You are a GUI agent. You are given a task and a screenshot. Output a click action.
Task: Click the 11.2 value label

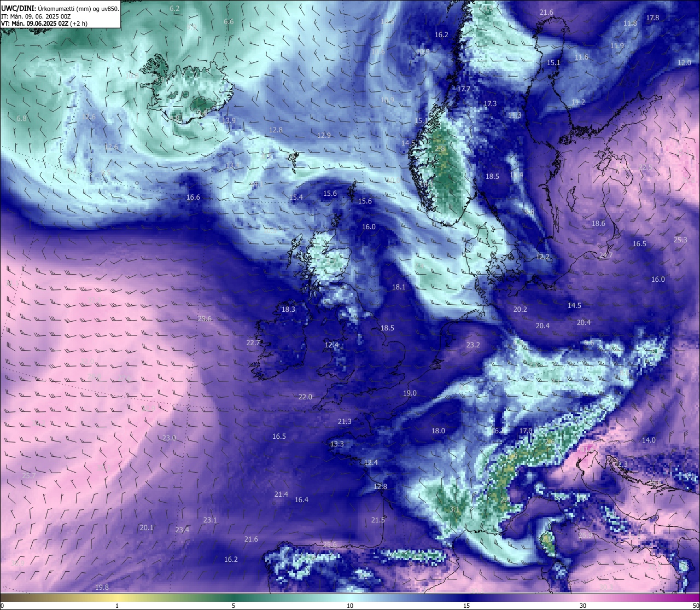click(x=578, y=102)
